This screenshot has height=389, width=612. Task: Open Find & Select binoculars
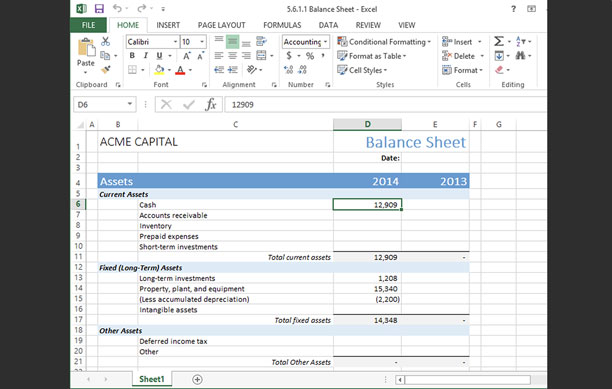click(x=520, y=56)
